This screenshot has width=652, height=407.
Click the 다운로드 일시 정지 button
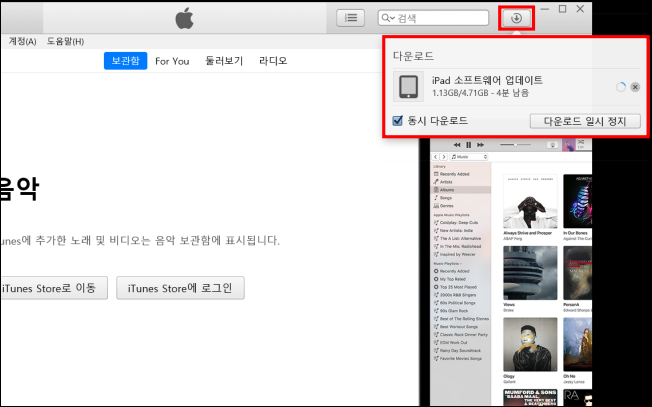pyautogui.click(x=585, y=121)
